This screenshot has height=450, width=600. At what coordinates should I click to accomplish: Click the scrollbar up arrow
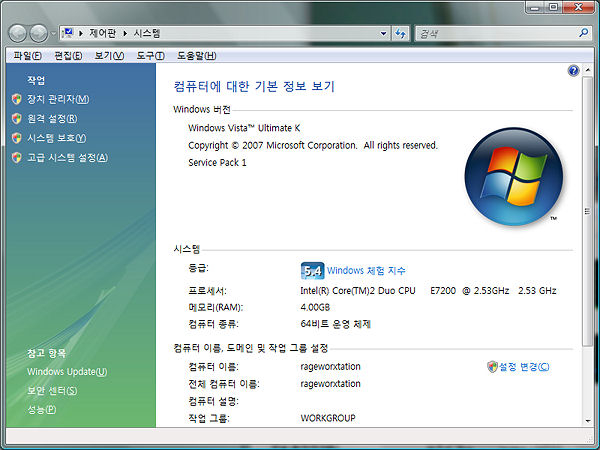(588, 70)
